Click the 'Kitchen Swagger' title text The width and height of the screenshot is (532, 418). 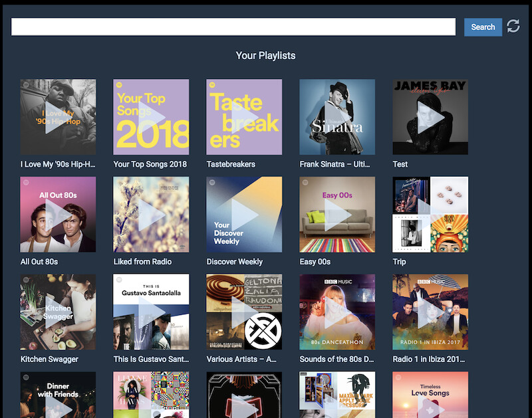(49, 360)
